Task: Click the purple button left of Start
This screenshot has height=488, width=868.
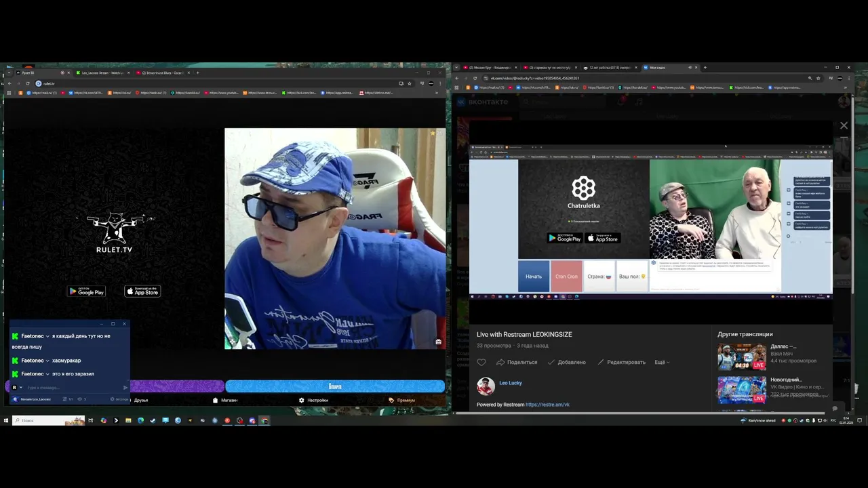Action: (x=176, y=386)
